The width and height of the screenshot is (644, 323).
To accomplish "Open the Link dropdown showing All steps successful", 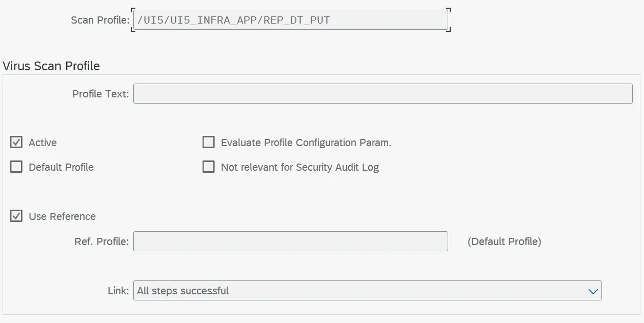I will click(x=359, y=291).
